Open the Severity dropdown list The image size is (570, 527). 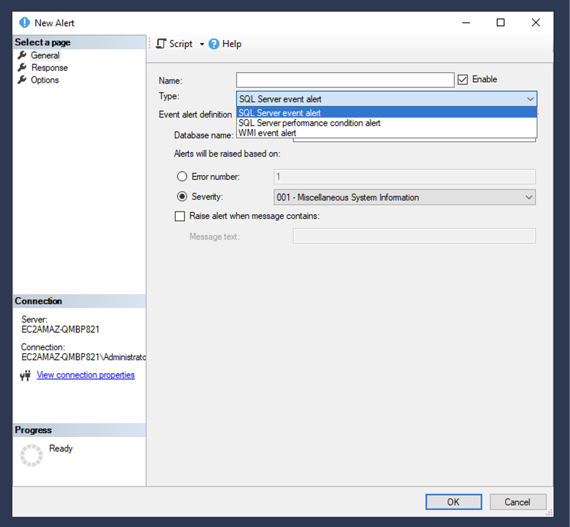(x=404, y=197)
